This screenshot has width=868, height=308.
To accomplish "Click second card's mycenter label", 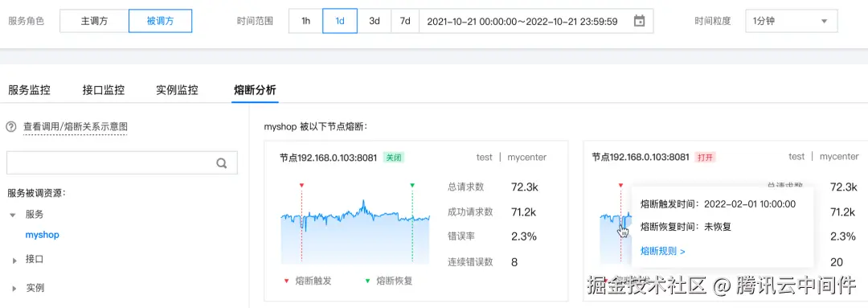I will [839, 158].
